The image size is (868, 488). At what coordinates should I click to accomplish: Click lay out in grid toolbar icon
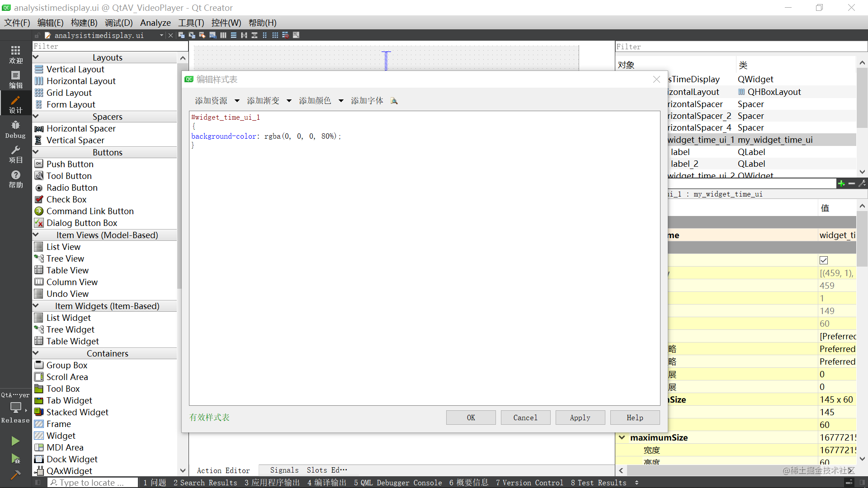click(275, 35)
